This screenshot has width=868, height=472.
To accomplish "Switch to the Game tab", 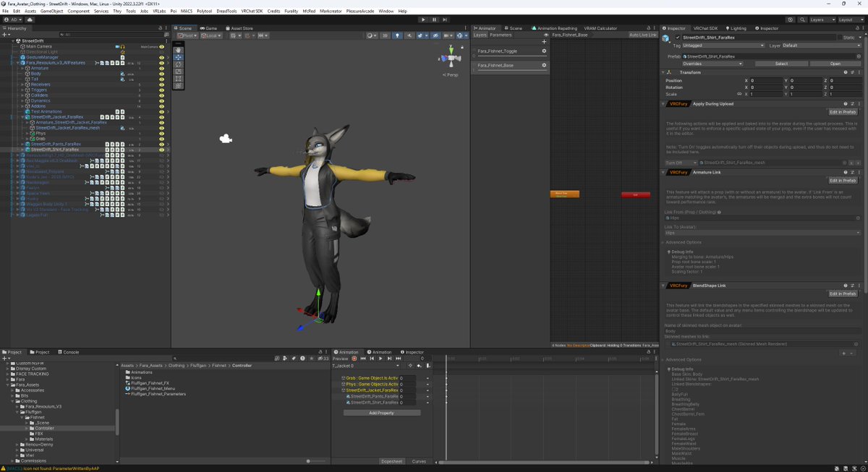I will click(209, 28).
